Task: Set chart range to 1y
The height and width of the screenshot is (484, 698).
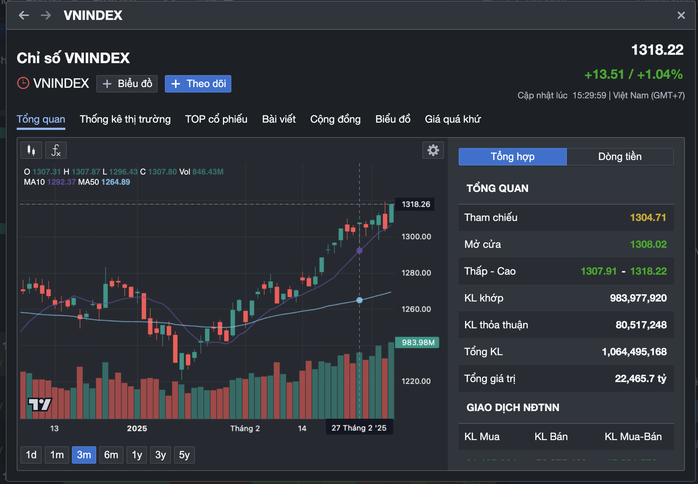Action: [137, 455]
